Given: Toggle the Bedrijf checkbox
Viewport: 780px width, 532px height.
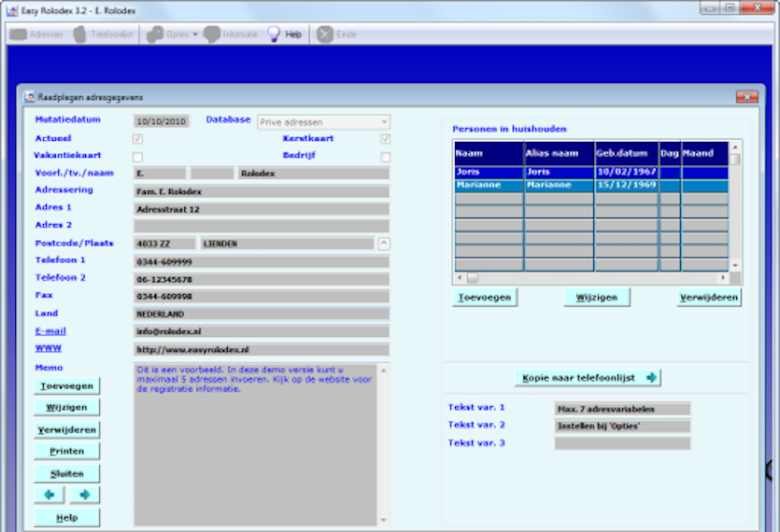Looking at the screenshot, I should pyautogui.click(x=385, y=157).
